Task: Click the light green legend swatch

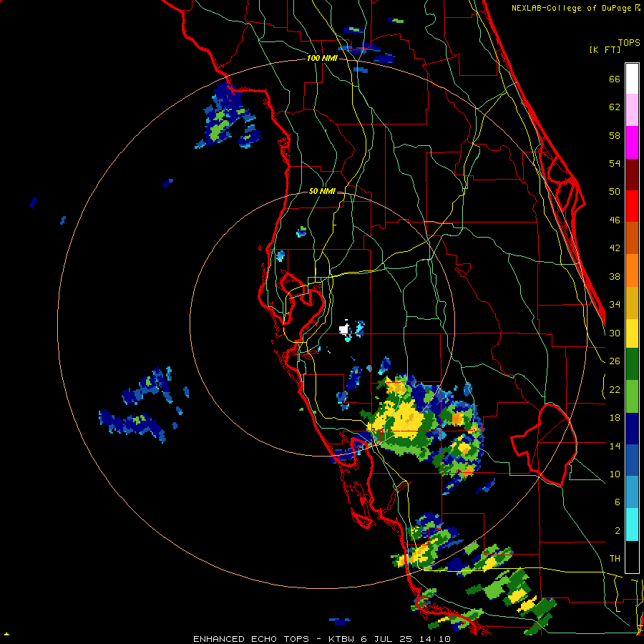Action: 632,396
